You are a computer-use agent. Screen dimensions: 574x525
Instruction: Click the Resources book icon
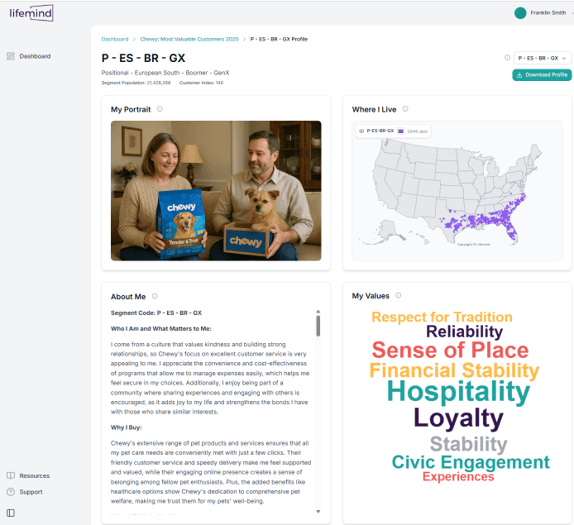[x=11, y=476]
